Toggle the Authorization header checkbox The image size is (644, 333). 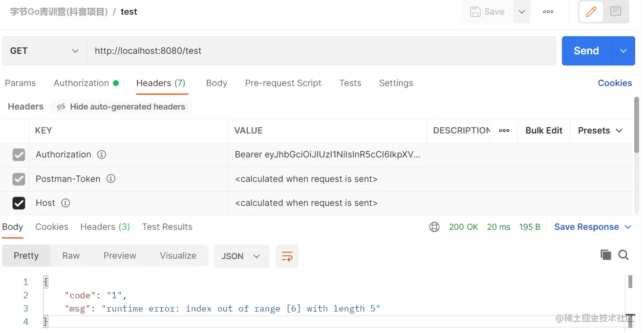click(19, 155)
